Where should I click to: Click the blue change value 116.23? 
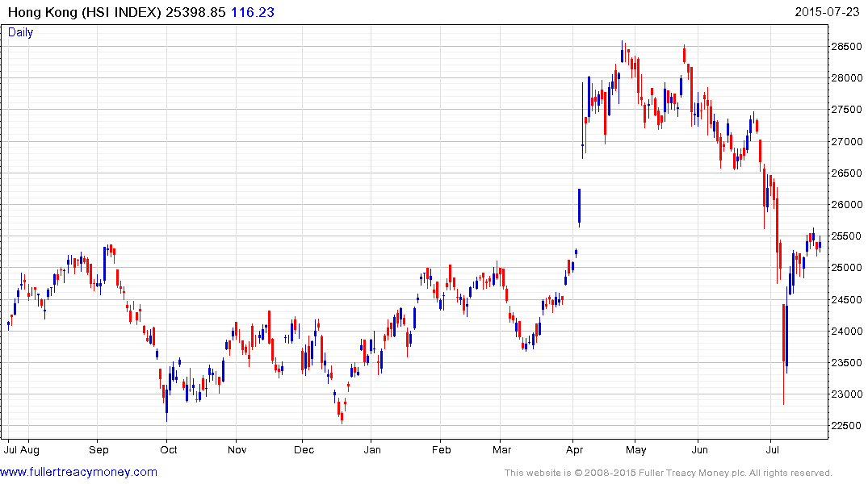tap(253, 12)
